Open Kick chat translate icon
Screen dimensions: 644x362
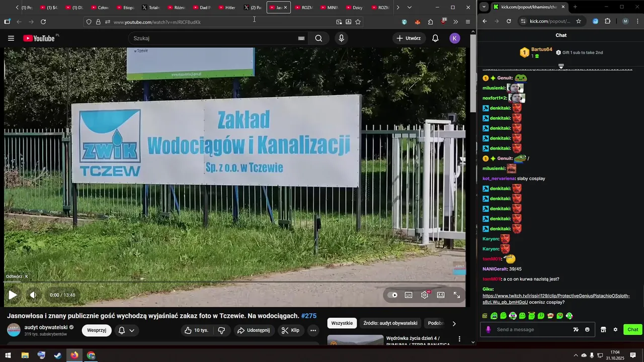click(x=576, y=330)
